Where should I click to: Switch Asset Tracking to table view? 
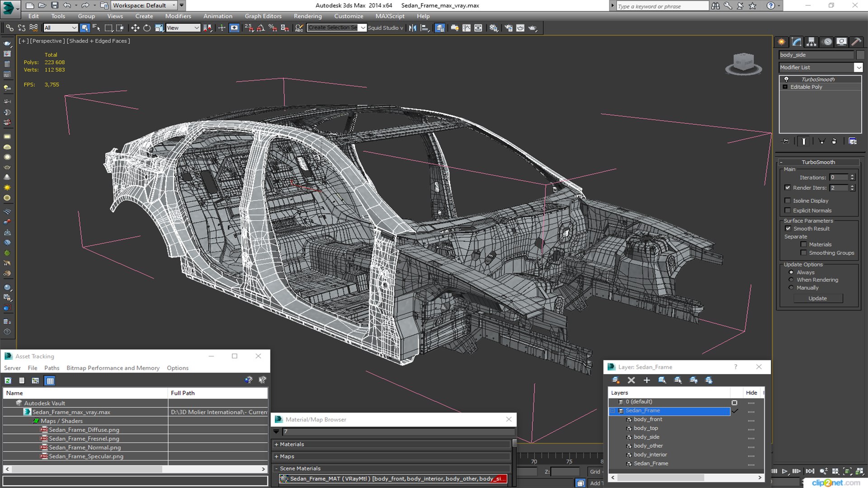click(50, 381)
